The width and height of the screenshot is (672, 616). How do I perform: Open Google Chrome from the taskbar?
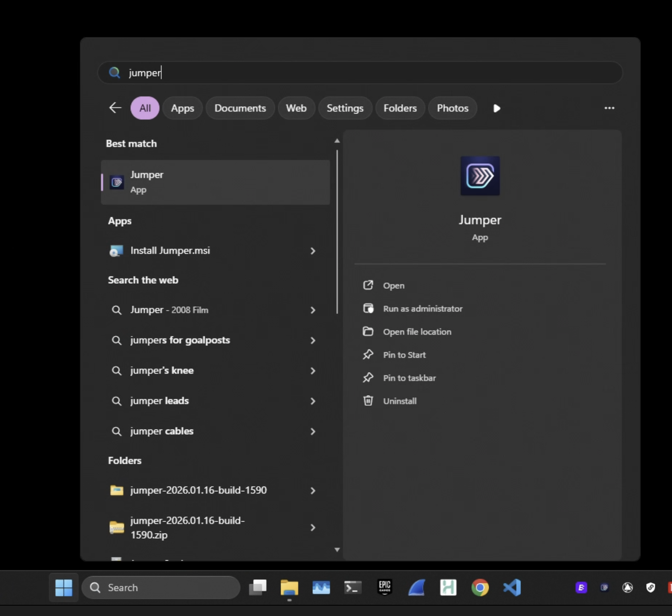tap(480, 587)
